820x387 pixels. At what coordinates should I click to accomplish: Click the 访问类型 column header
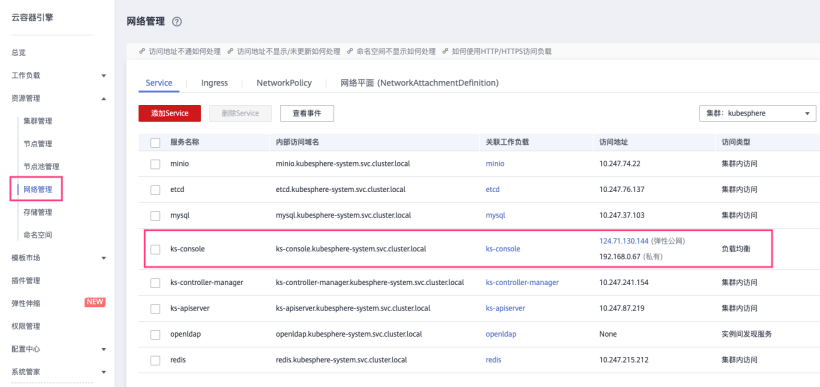(x=736, y=143)
